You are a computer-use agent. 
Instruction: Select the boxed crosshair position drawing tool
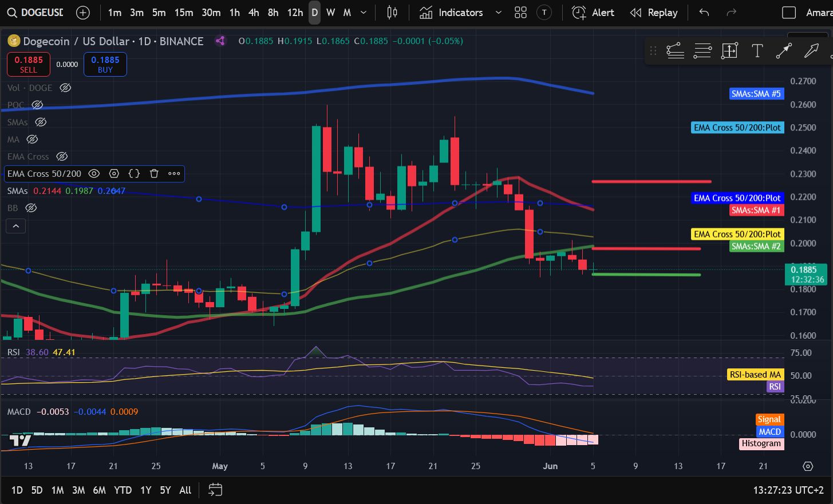tap(729, 51)
